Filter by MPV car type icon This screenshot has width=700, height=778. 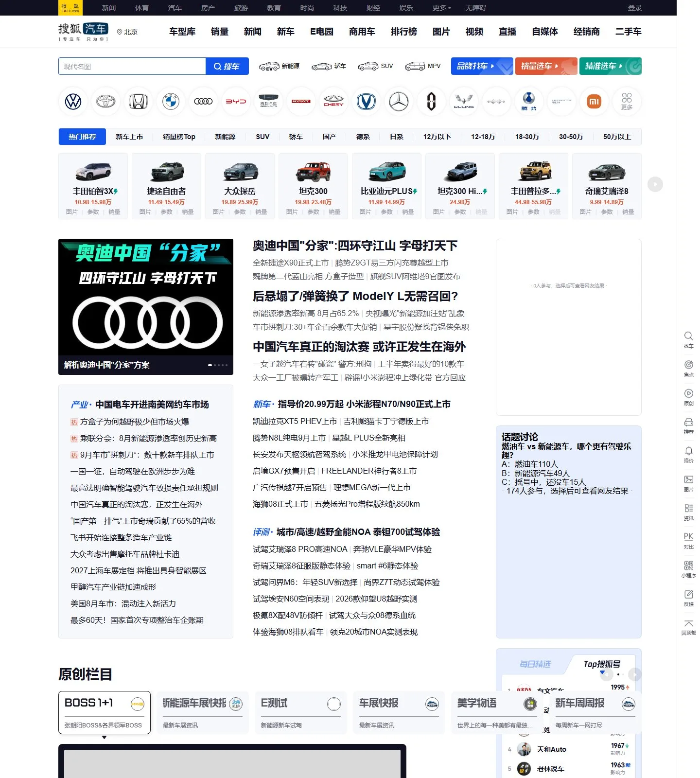click(x=422, y=66)
